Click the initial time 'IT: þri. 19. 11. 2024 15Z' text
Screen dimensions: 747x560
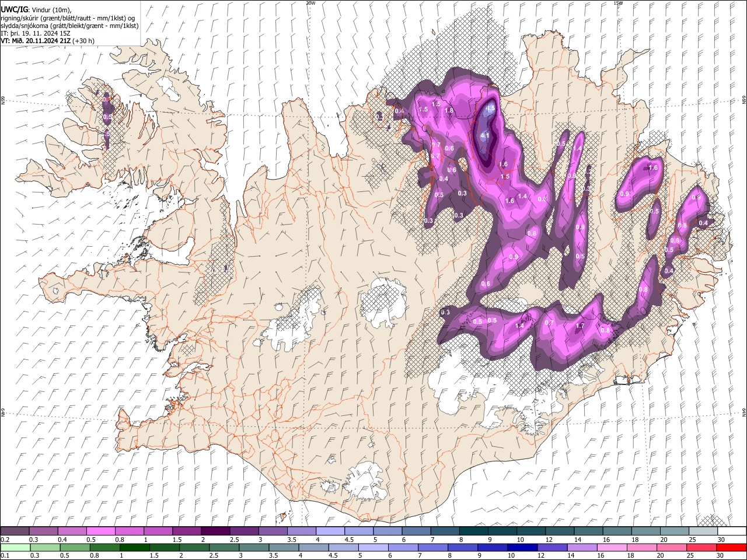click(35, 33)
